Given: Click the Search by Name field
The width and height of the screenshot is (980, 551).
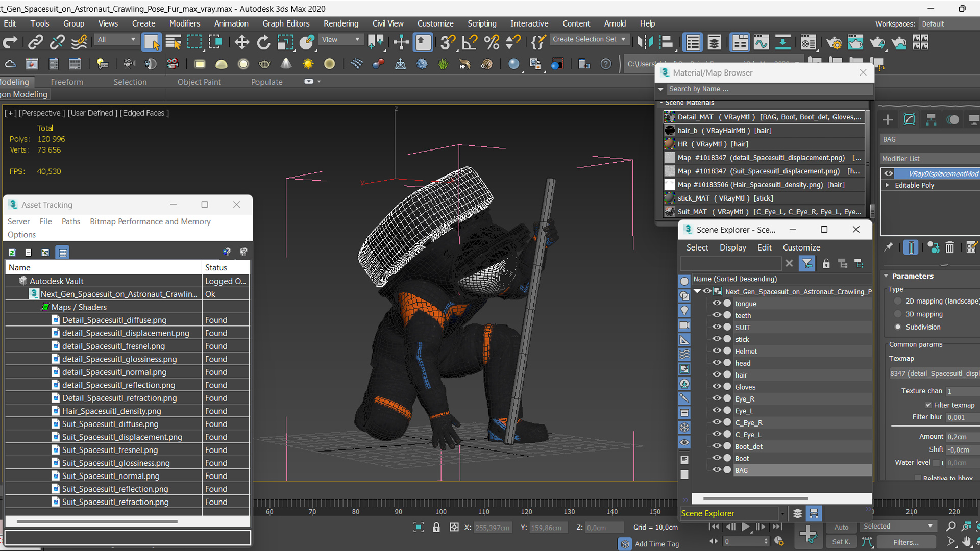Looking at the screenshot, I should [766, 89].
